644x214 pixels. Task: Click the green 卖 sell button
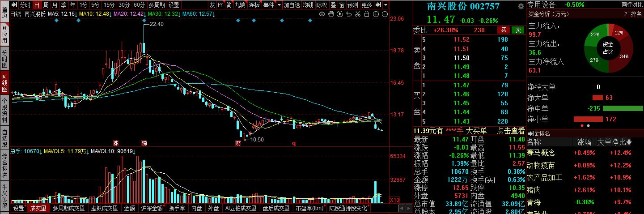click(x=518, y=30)
